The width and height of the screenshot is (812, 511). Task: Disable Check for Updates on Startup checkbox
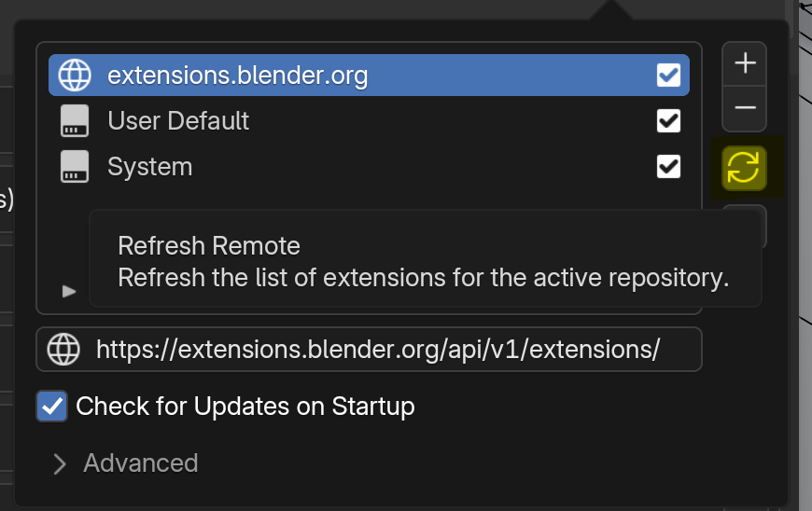point(52,407)
